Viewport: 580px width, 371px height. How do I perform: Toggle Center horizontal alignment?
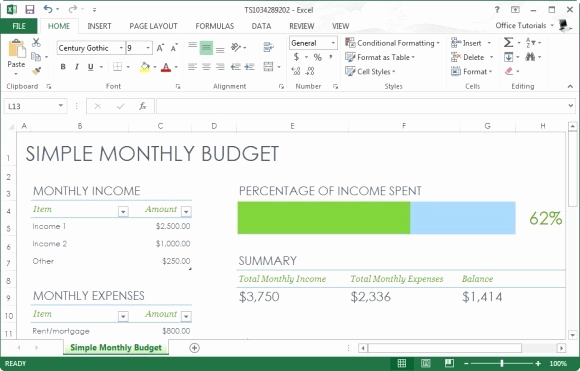click(x=206, y=67)
